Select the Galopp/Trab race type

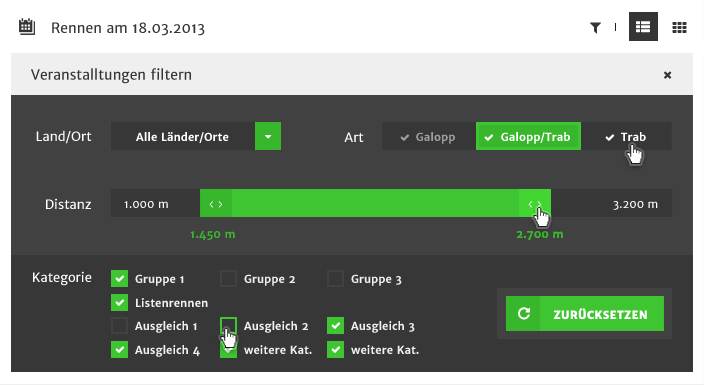pos(528,136)
